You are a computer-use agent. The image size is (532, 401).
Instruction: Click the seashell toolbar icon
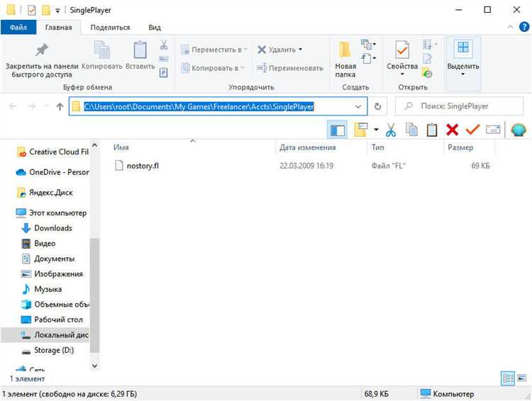519,130
